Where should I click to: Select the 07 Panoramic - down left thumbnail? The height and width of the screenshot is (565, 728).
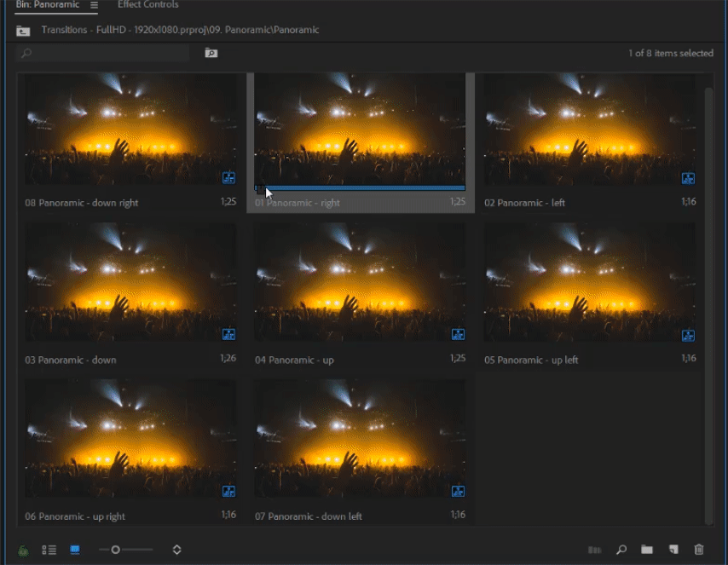[x=360, y=438]
